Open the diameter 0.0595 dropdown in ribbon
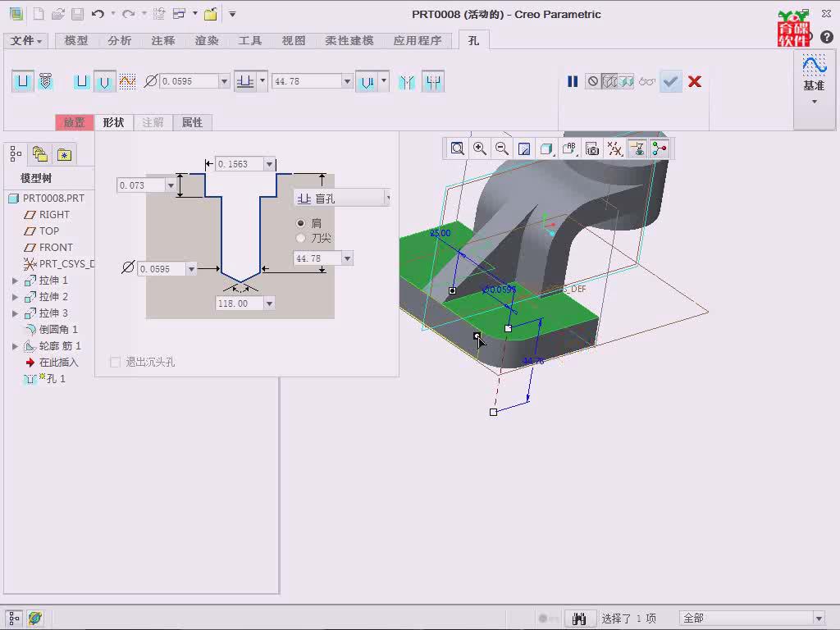Viewport: 840px width, 630px height. coord(225,81)
